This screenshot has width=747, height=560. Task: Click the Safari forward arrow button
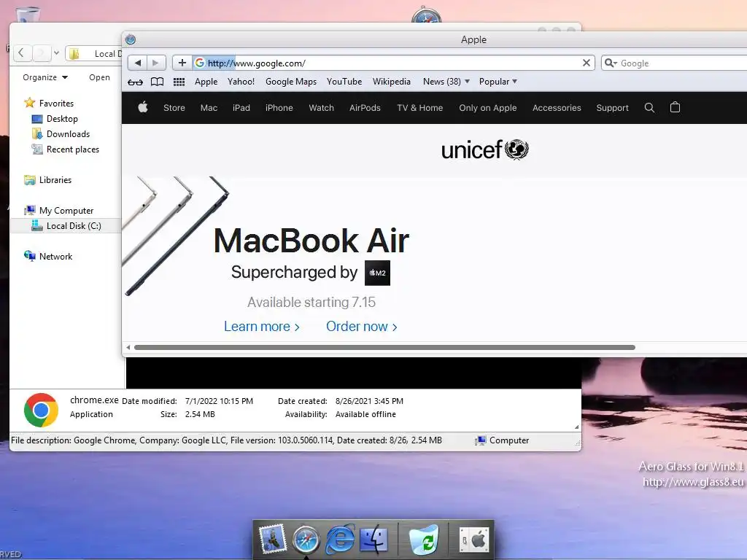click(156, 63)
